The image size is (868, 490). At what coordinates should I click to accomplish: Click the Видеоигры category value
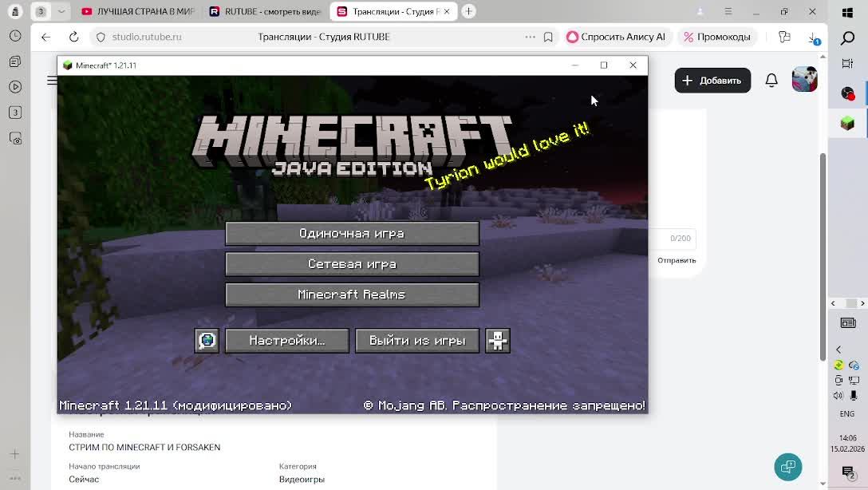302,480
